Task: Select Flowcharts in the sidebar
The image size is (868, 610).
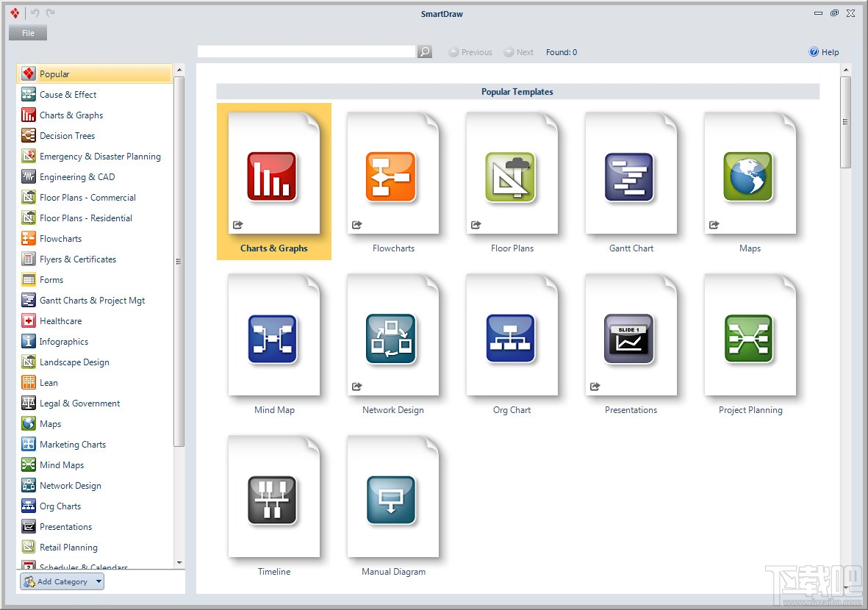Action: pos(95,239)
